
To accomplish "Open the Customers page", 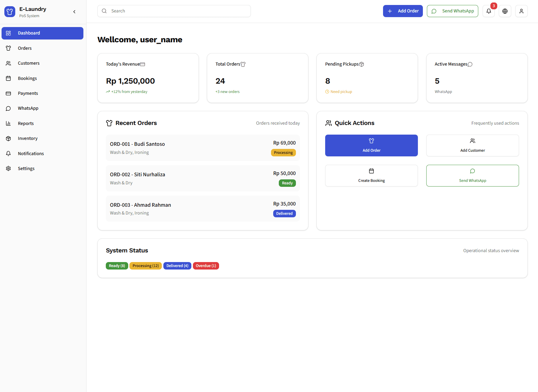I will pos(42,63).
